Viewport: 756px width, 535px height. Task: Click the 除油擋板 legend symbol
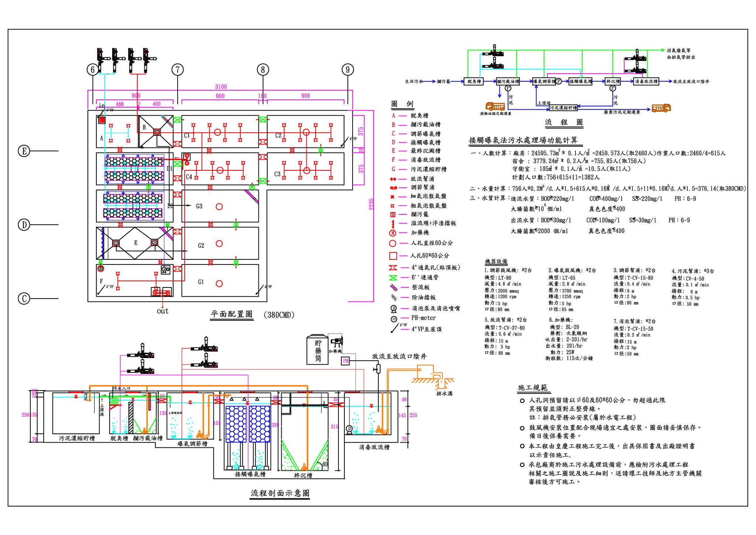(394, 297)
